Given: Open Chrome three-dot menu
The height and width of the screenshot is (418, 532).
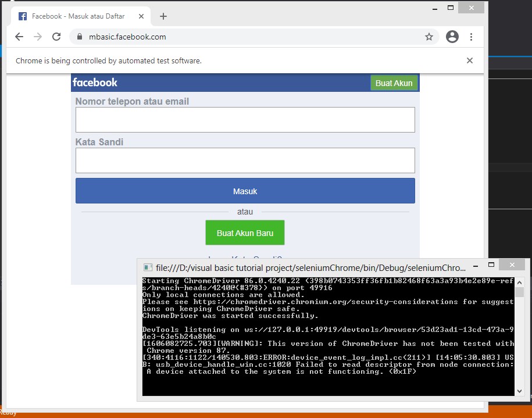Looking at the screenshot, I should [x=472, y=37].
